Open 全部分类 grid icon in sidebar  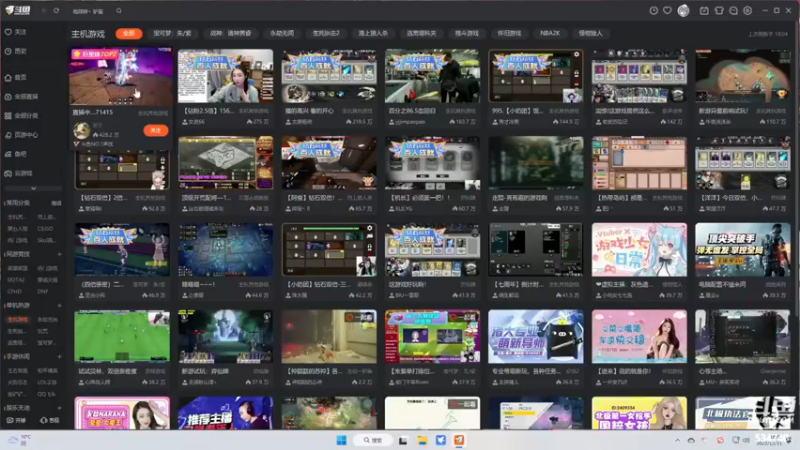[x=21, y=116]
